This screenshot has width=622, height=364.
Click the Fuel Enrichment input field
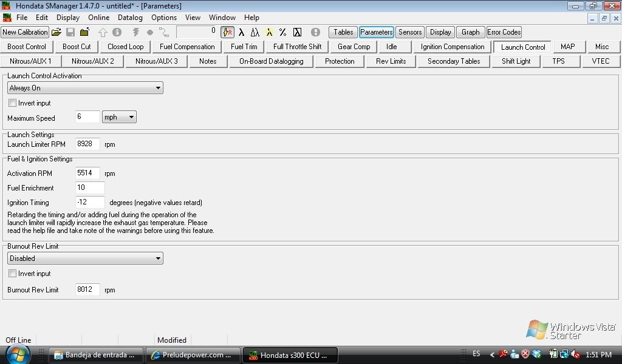(90, 187)
